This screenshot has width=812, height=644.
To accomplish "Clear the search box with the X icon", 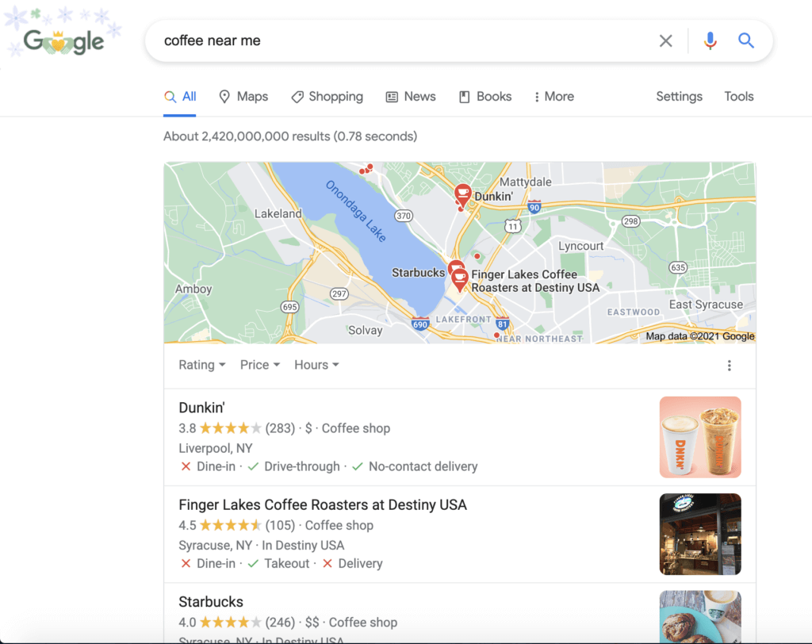I will (x=666, y=40).
